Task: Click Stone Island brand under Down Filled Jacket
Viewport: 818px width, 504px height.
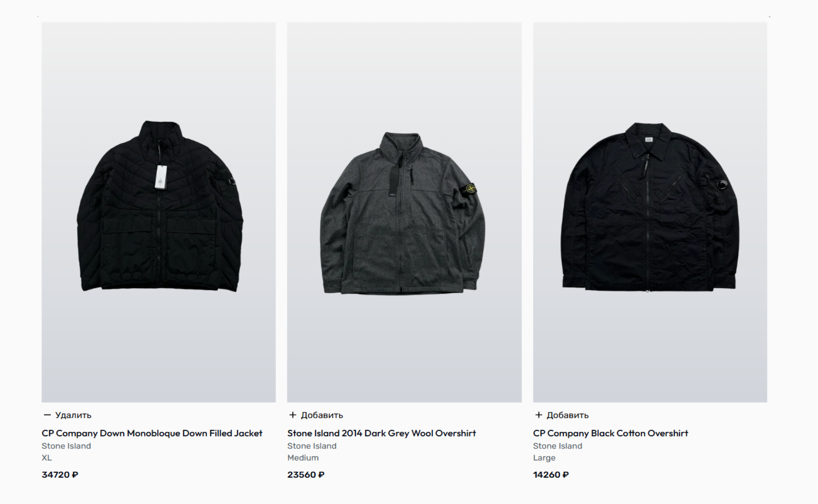Action: point(66,446)
